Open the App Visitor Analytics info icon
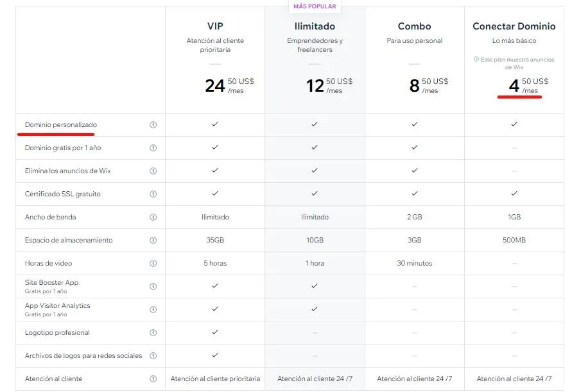 [153, 309]
